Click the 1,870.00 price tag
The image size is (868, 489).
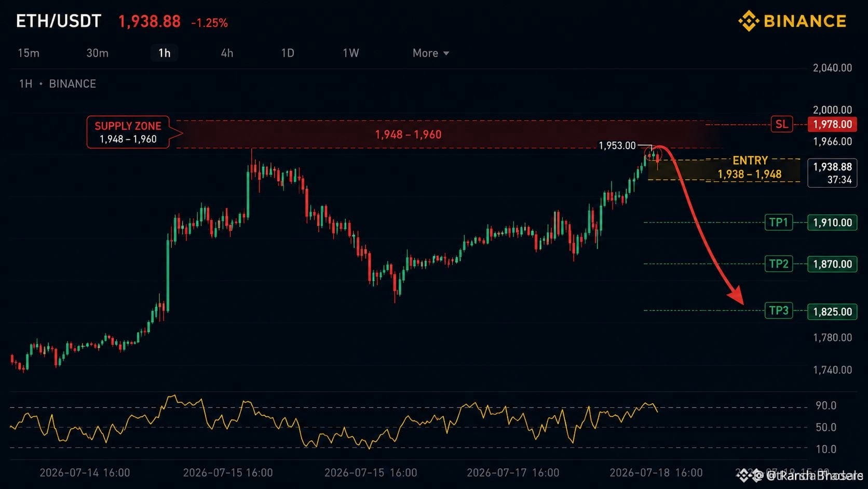(x=832, y=264)
